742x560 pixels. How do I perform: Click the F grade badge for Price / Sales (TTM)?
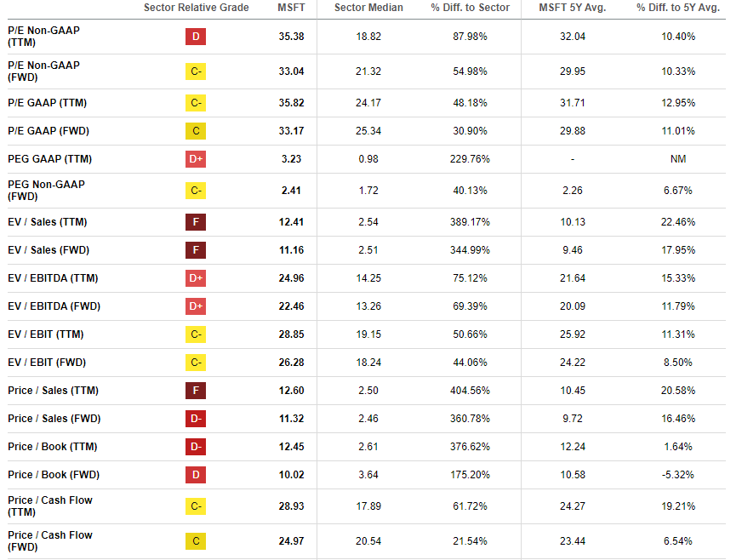point(196,391)
